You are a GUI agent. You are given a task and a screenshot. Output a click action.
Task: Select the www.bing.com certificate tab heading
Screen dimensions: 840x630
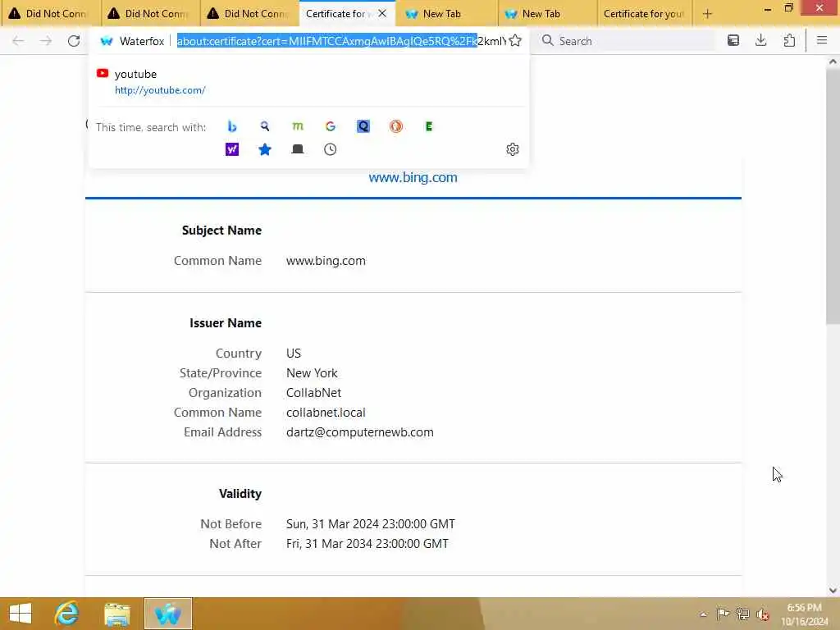413,178
